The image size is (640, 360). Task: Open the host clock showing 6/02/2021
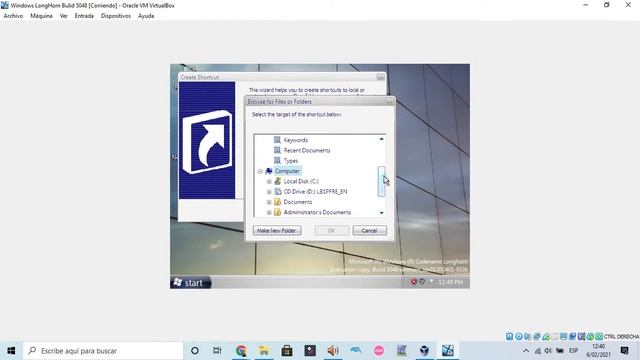point(598,351)
